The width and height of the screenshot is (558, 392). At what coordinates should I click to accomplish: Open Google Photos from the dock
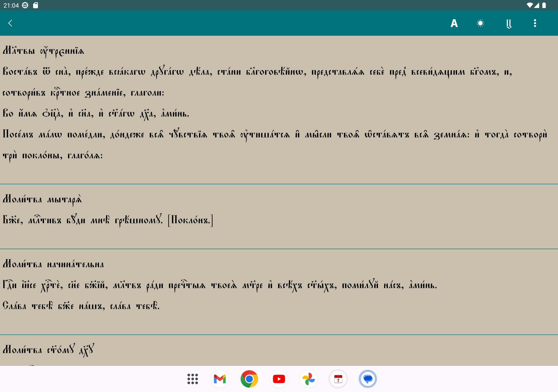[x=308, y=379]
